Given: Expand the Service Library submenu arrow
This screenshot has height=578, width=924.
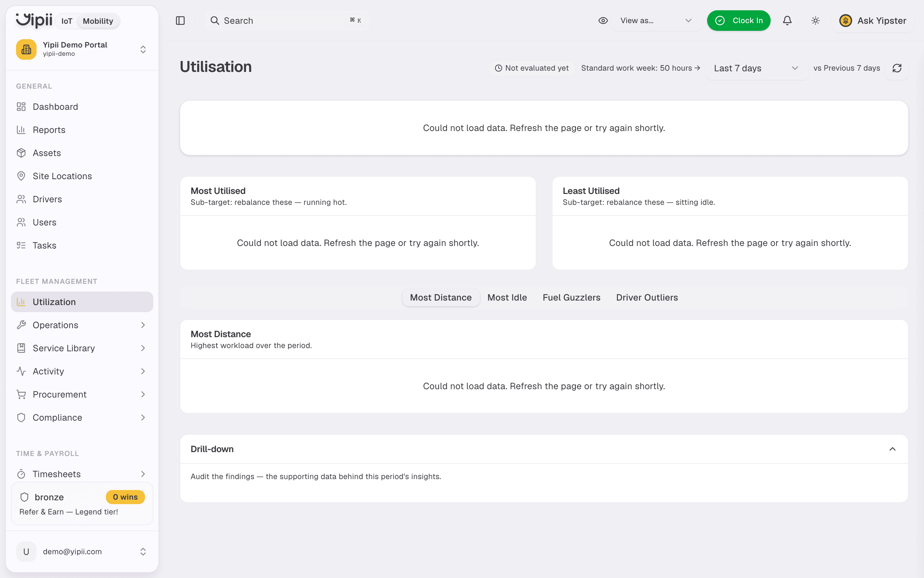Looking at the screenshot, I should click(x=143, y=348).
